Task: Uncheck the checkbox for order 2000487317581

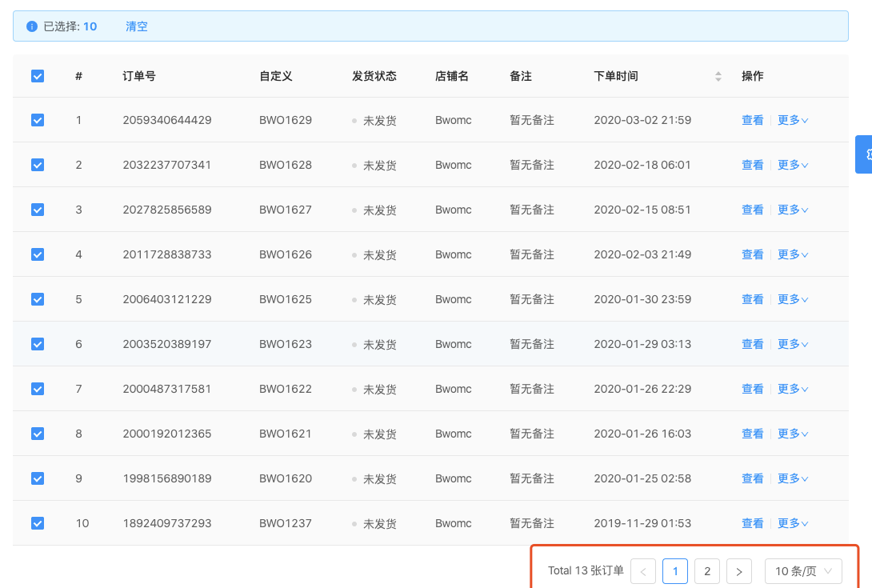Action: click(x=38, y=389)
